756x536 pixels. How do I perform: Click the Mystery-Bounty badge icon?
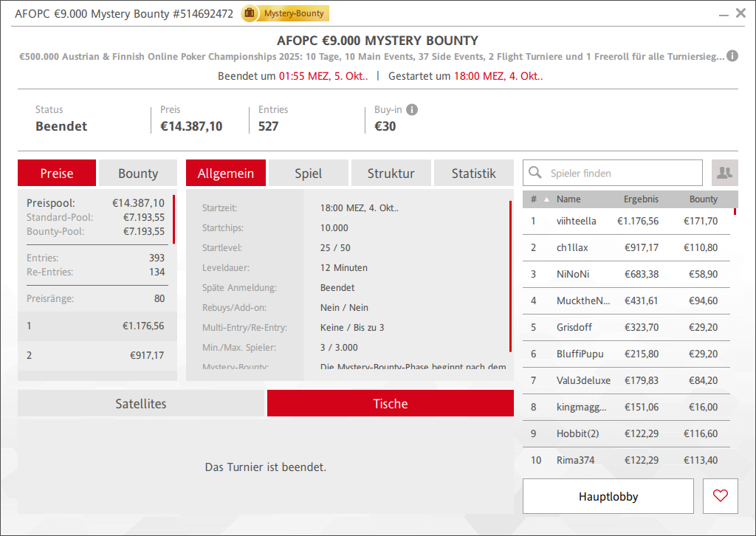point(250,13)
